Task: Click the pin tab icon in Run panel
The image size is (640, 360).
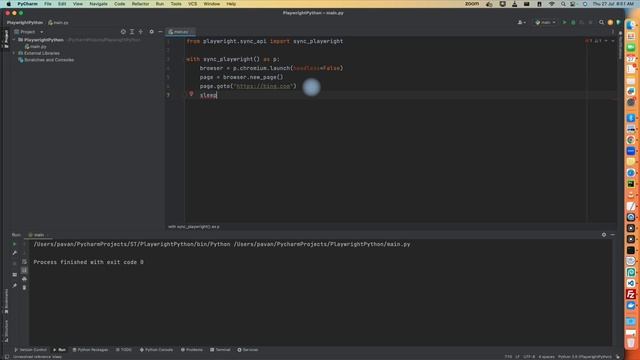Action: (15, 286)
